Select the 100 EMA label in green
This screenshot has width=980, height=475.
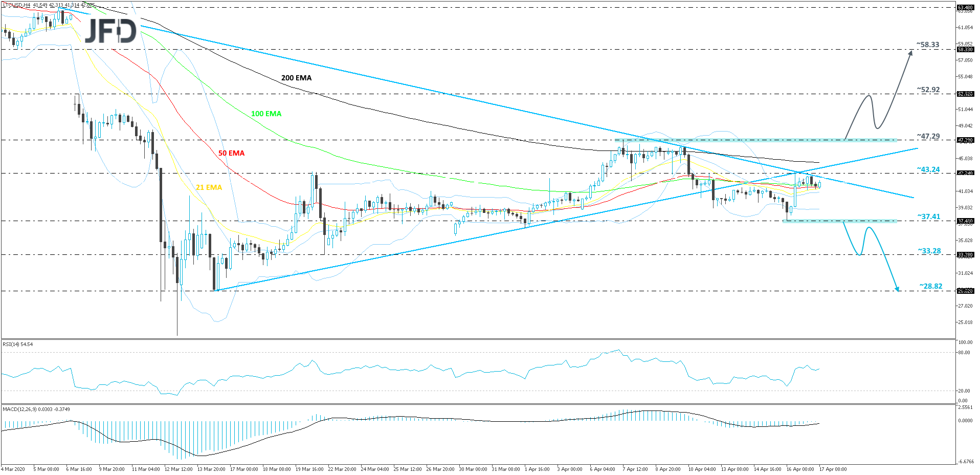click(265, 114)
